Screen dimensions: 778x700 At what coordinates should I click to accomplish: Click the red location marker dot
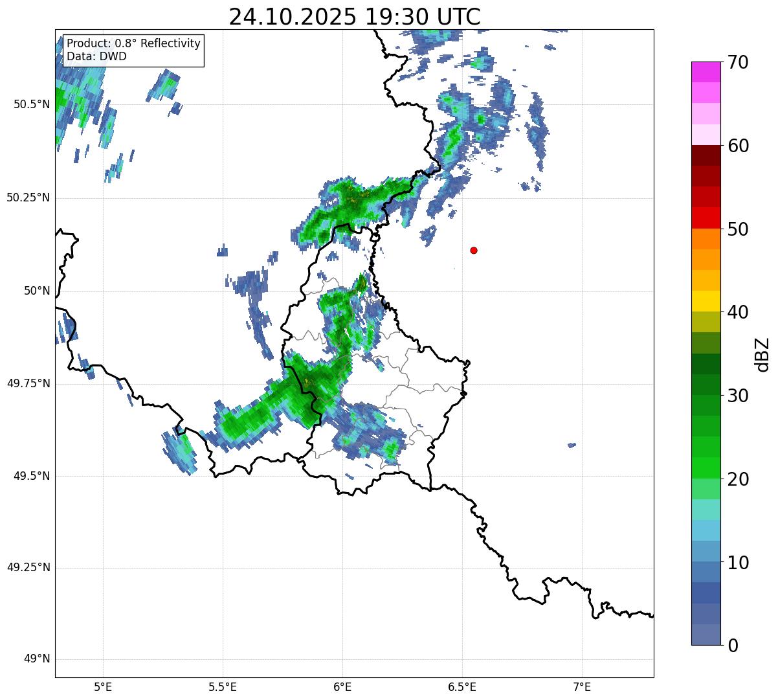474,250
